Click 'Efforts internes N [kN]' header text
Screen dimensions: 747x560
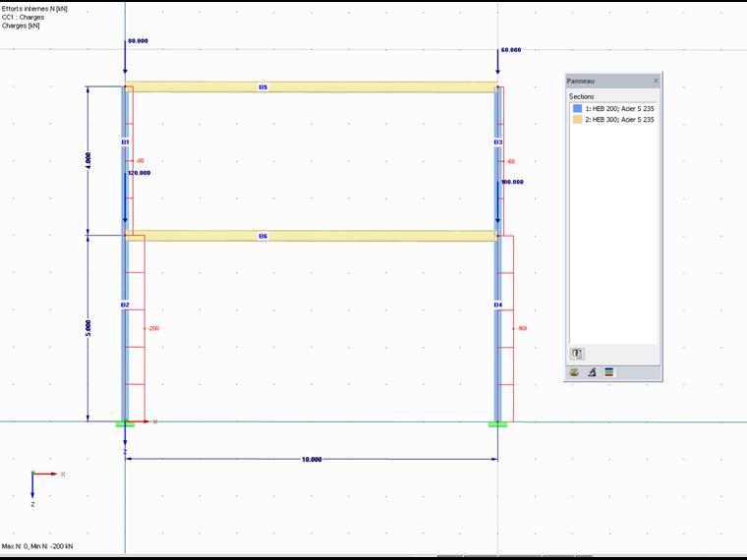[34, 9]
